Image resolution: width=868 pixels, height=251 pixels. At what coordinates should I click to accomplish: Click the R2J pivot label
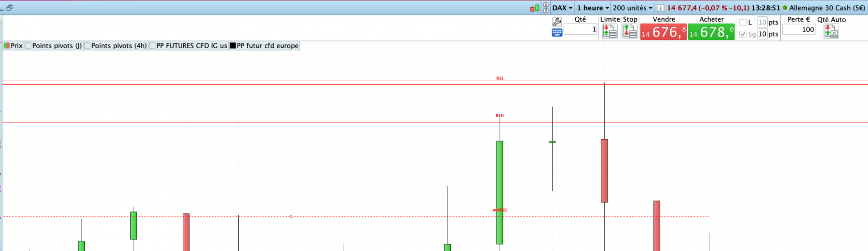point(500,78)
